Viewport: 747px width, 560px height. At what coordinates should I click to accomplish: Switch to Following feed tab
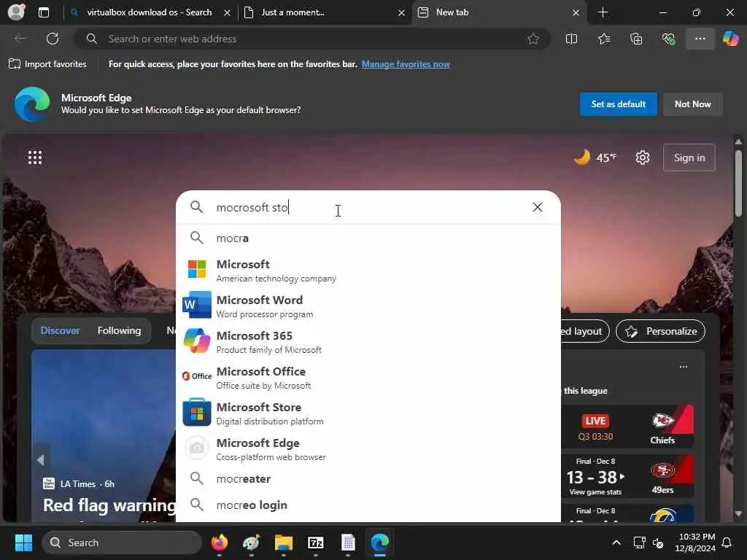[x=119, y=330]
